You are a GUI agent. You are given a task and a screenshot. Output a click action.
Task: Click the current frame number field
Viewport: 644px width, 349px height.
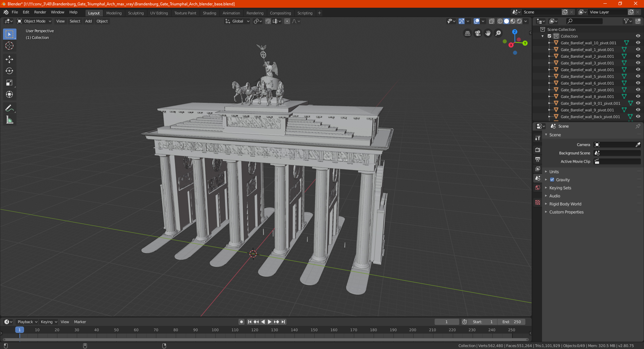446,322
